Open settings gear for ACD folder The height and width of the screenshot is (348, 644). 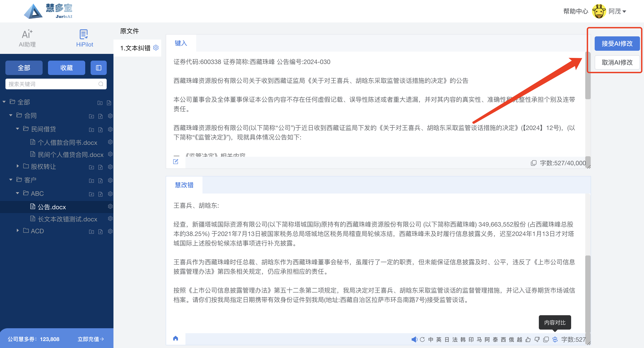[x=110, y=231]
